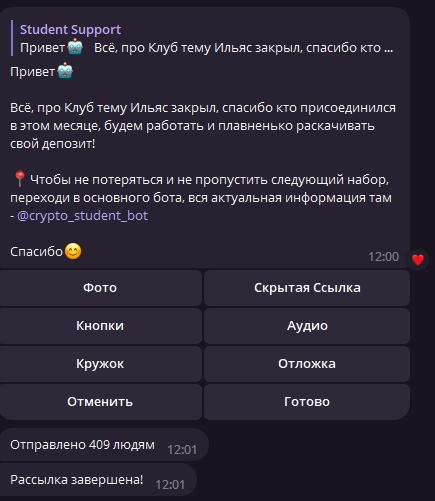This screenshot has width=435, height=501.
Task: Select the Фото button
Action: point(100,288)
